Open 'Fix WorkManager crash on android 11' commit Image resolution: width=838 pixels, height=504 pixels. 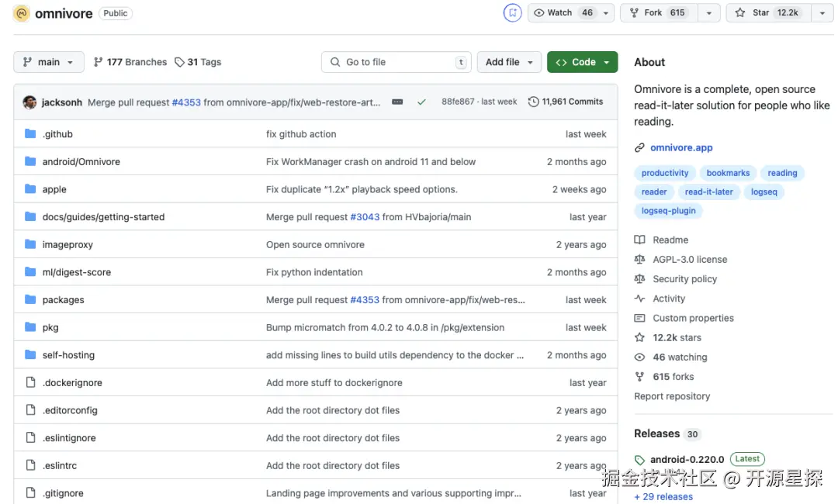(370, 162)
